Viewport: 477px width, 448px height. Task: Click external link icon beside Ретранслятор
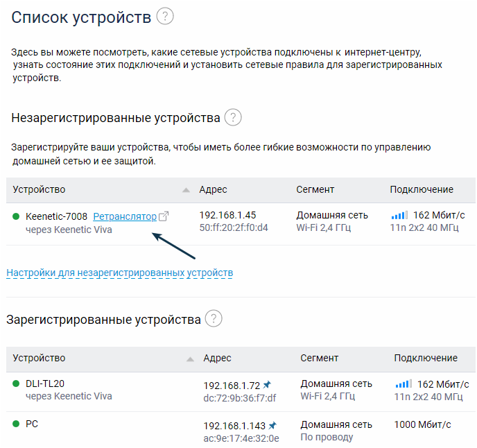click(164, 216)
